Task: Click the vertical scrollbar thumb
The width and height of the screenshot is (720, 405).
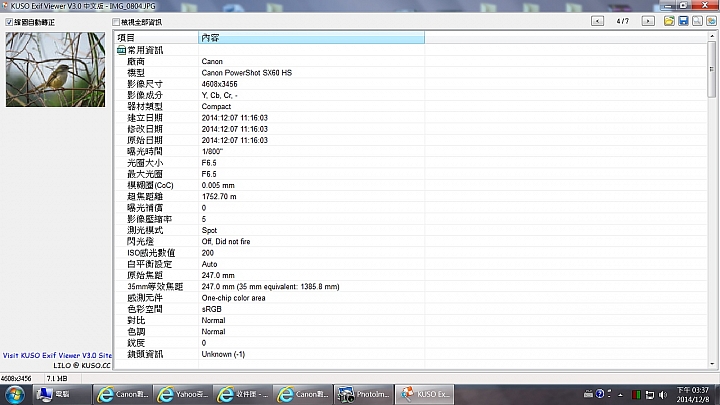Action: coord(712,69)
